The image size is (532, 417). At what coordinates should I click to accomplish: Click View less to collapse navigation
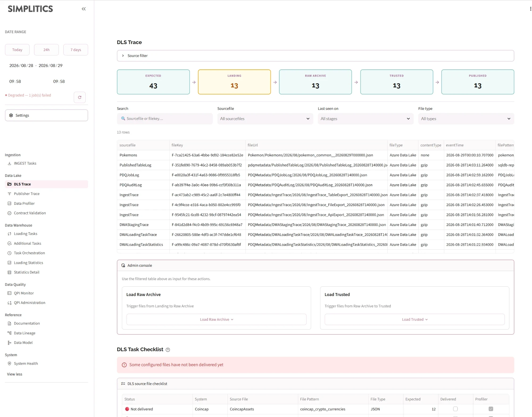click(15, 374)
